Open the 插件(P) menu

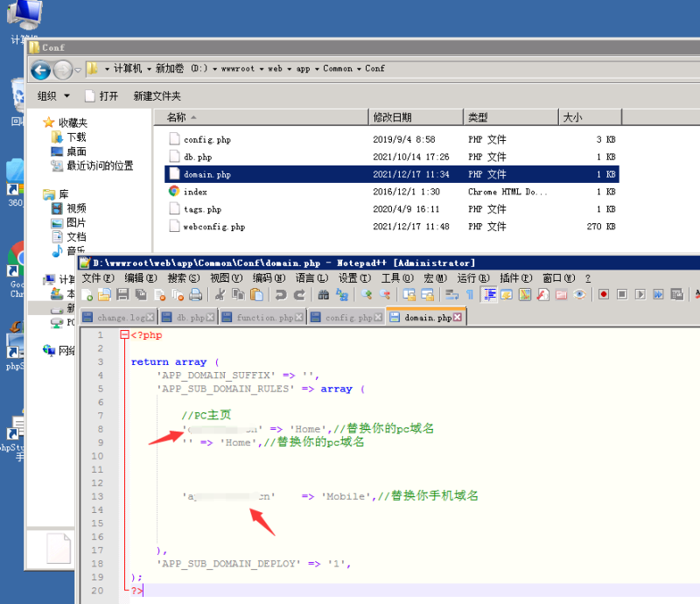click(516, 278)
